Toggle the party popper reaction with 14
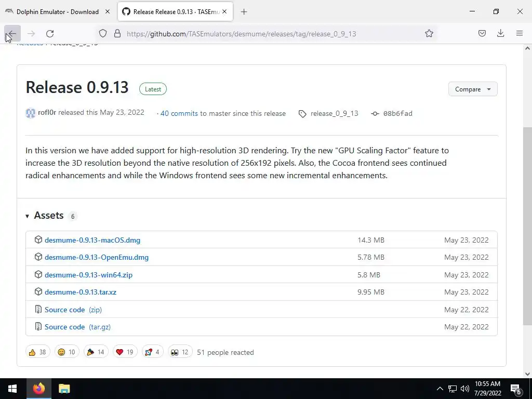The width and height of the screenshot is (532, 399). [x=96, y=352]
